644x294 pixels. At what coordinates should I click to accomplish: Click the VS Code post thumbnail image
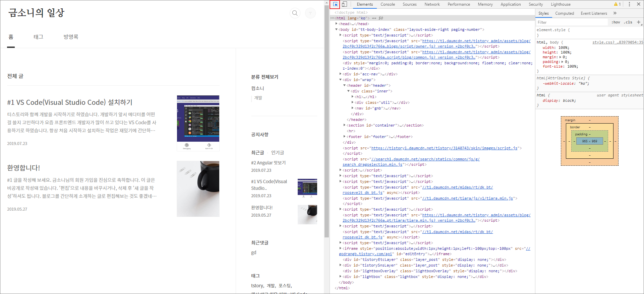click(x=198, y=123)
